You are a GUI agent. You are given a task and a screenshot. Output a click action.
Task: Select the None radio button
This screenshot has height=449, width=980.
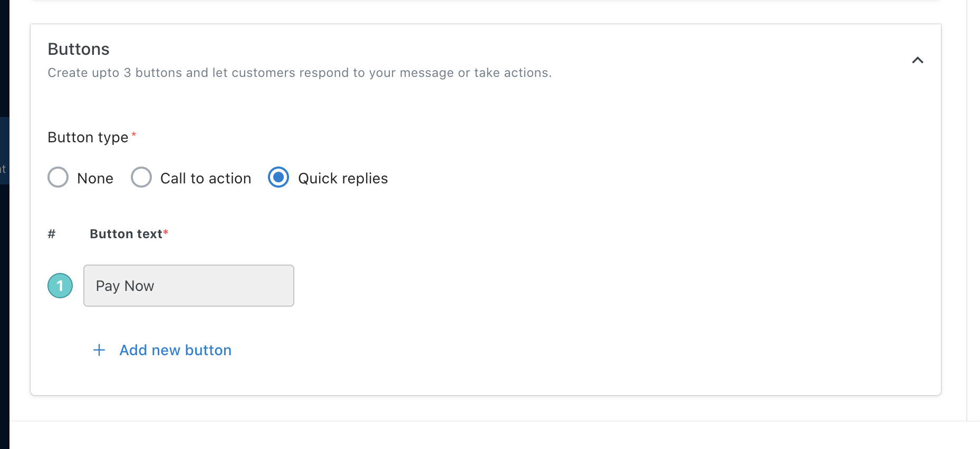pyautogui.click(x=58, y=178)
